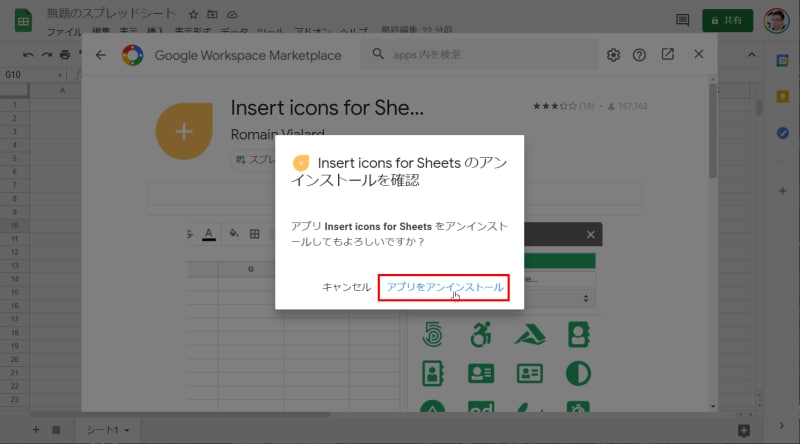Select the address card icon
Image resolution: width=800 pixels, height=444 pixels.
[481, 373]
